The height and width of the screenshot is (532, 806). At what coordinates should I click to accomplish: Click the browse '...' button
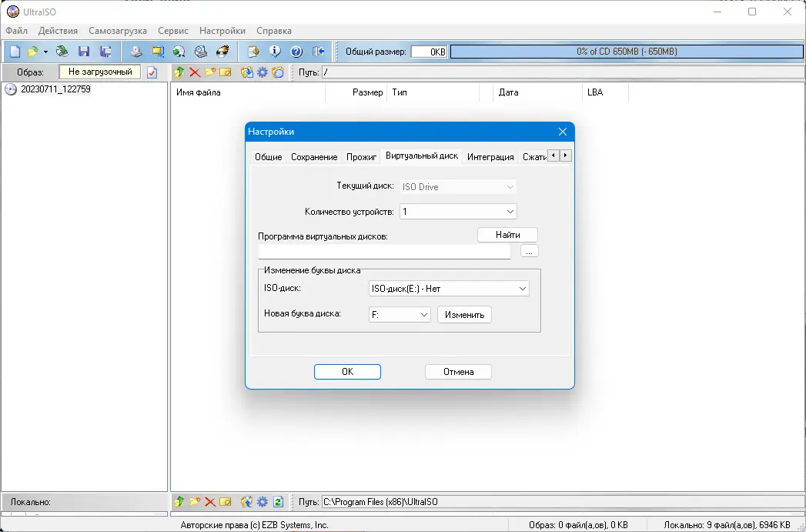[x=530, y=251]
